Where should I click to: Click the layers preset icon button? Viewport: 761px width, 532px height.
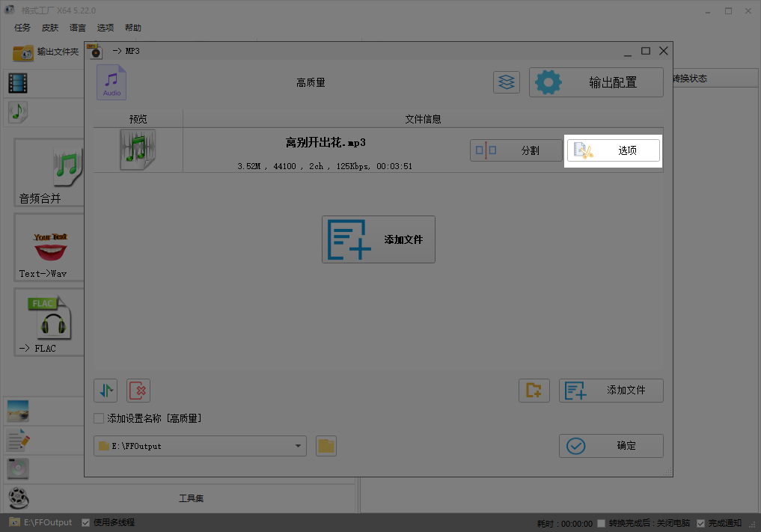pos(506,82)
